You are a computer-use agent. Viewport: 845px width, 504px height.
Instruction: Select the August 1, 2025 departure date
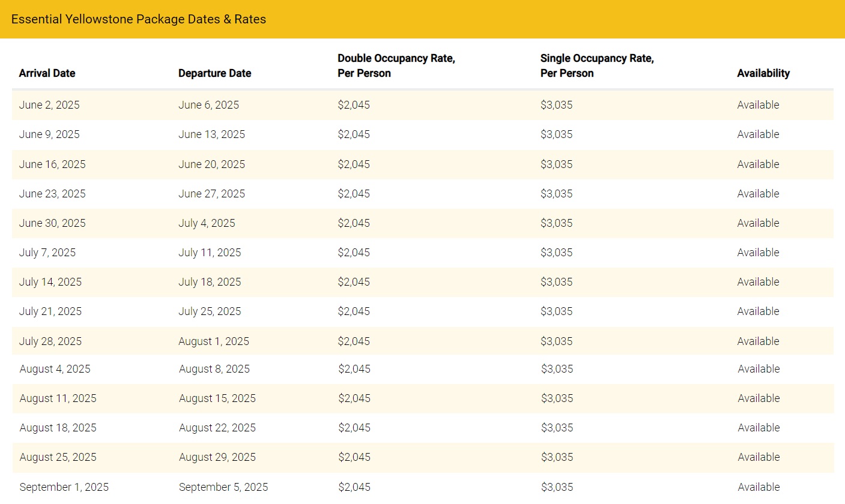pos(213,340)
